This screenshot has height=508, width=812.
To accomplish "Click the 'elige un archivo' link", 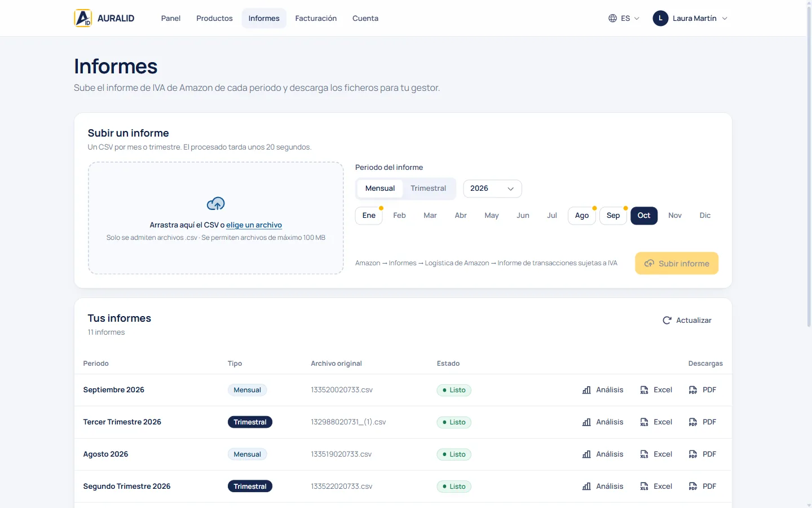I will tap(254, 225).
